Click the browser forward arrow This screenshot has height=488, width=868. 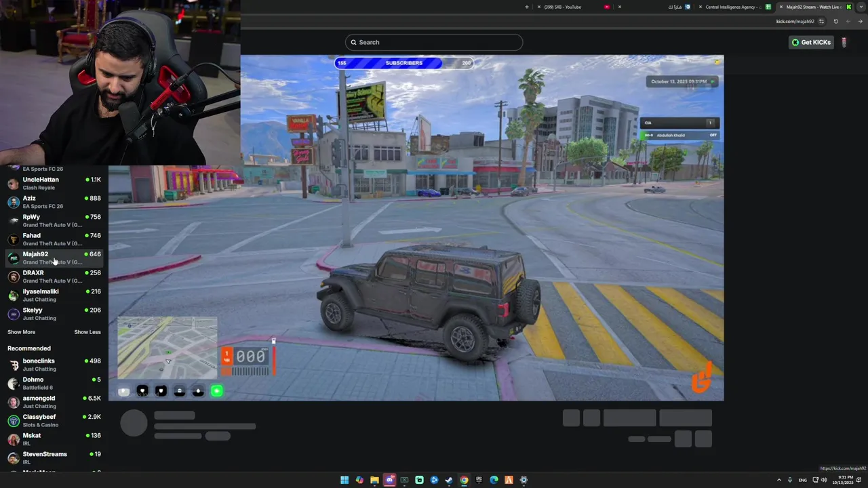click(848, 21)
